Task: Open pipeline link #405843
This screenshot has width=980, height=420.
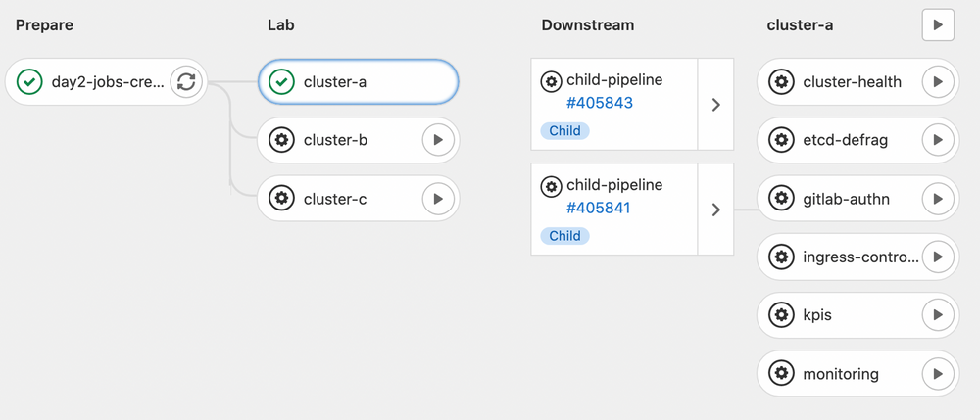Action: [x=600, y=103]
